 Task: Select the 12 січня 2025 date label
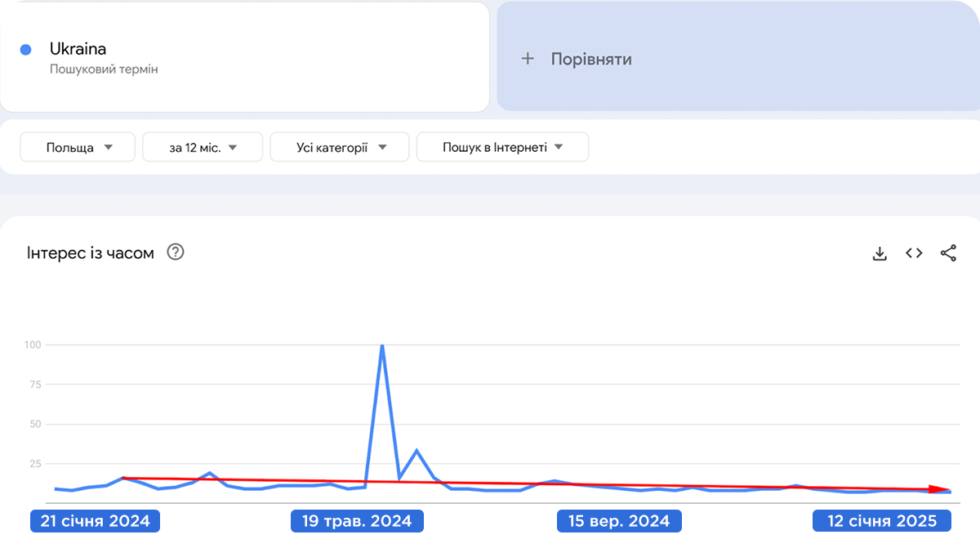[881, 521]
